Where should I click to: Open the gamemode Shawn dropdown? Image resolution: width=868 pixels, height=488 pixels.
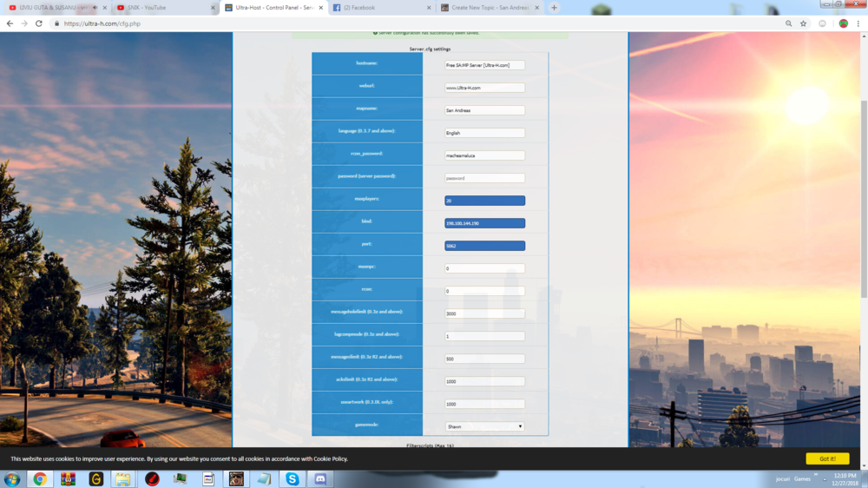click(x=484, y=426)
